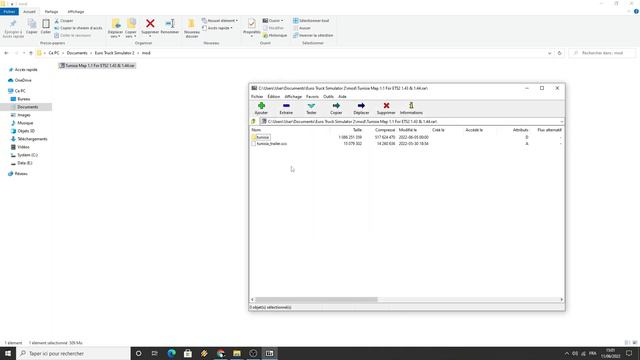
Task: Click the 7-Zip Copier arrow icon
Action: click(x=336, y=106)
